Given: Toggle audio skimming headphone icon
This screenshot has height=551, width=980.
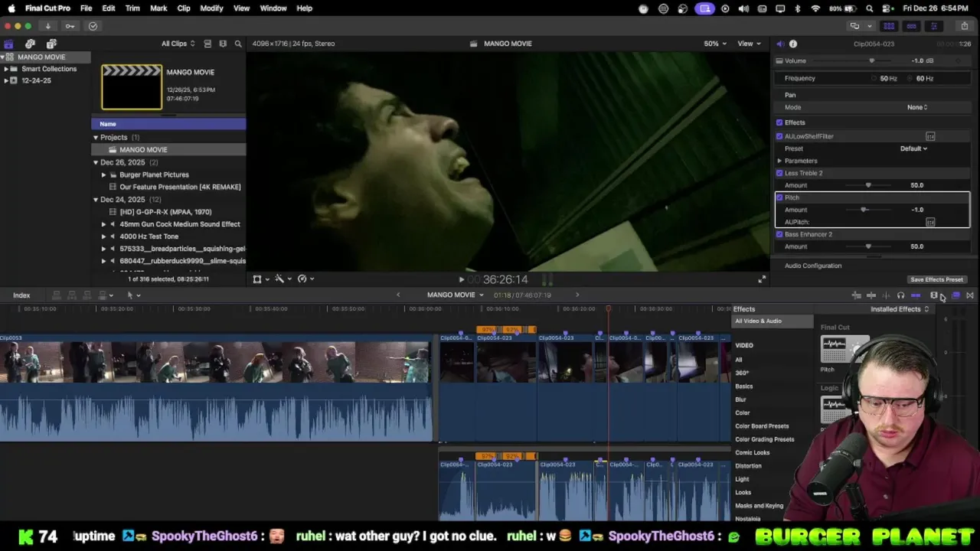Looking at the screenshot, I should pyautogui.click(x=900, y=295).
